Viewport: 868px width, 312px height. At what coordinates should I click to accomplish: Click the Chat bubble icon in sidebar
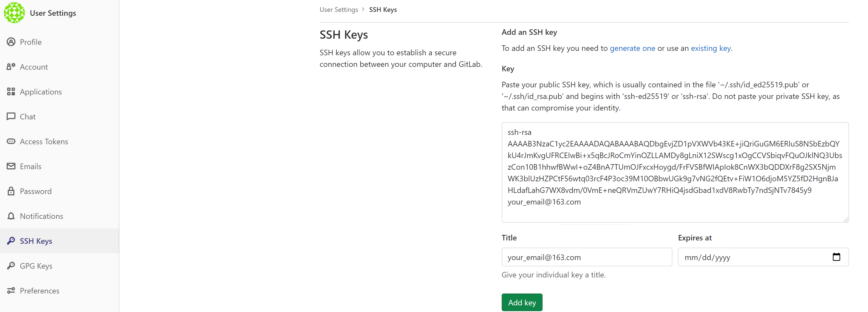(x=11, y=116)
